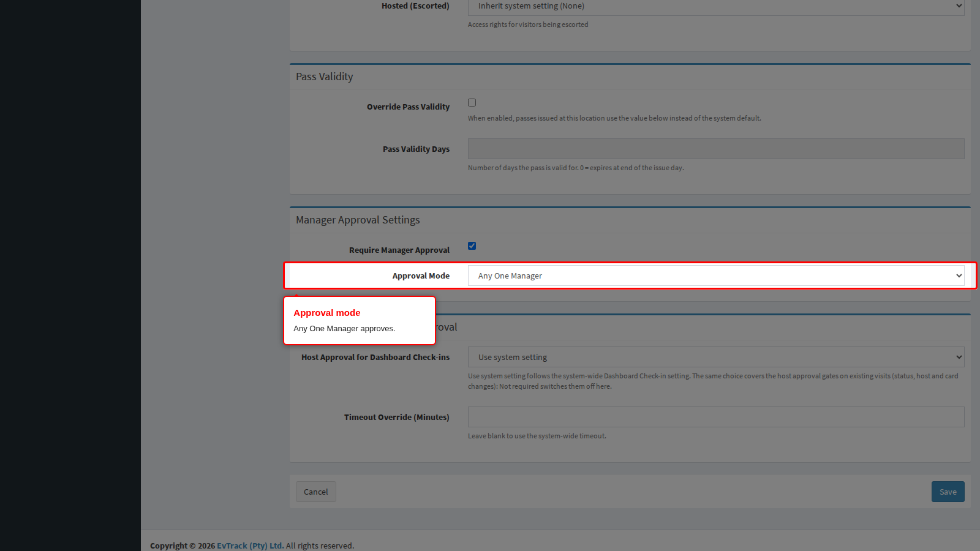Click the Approval Mode label
980x551 pixels.
[421, 275]
